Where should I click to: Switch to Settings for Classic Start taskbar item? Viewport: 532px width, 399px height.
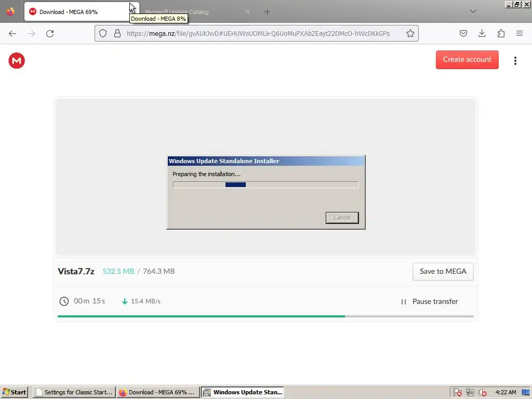coord(74,392)
